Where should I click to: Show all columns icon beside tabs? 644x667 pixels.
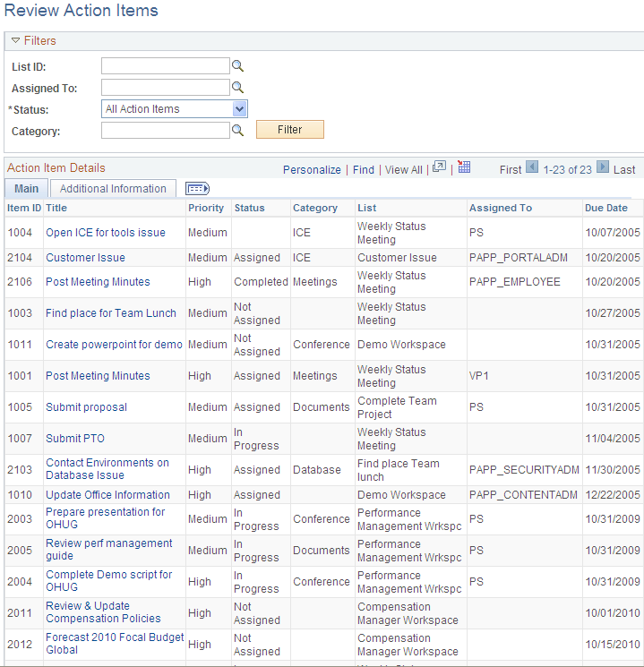(x=197, y=188)
